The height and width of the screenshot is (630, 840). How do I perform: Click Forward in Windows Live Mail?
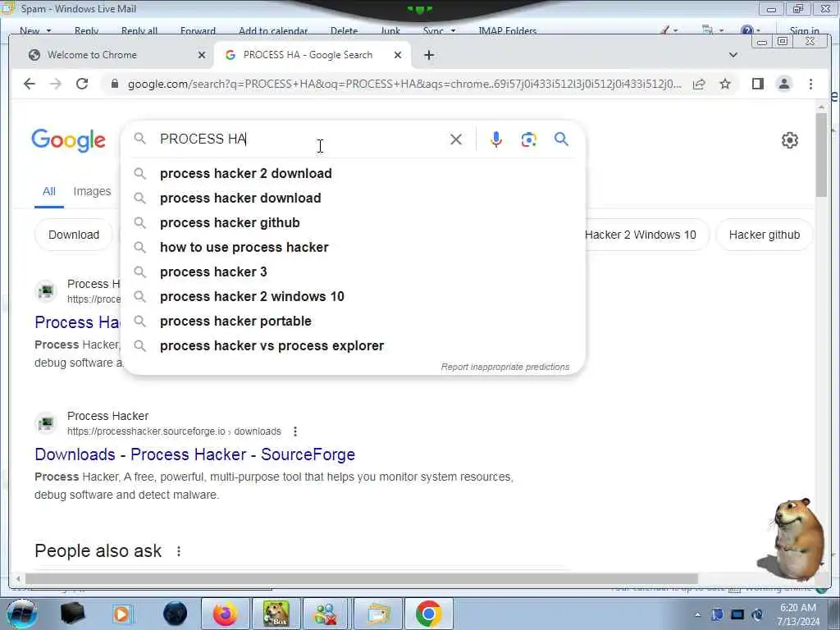click(x=198, y=30)
